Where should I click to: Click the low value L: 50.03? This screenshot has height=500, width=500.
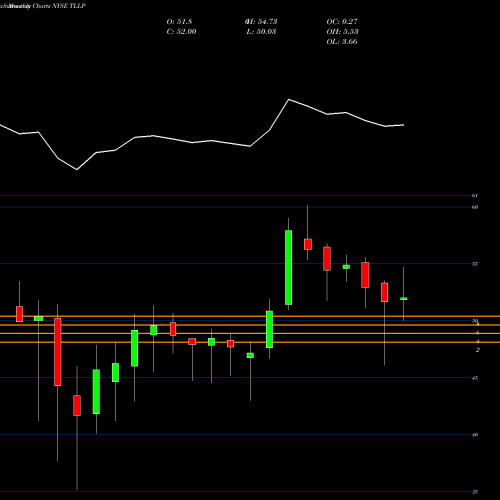(x=261, y=32)
